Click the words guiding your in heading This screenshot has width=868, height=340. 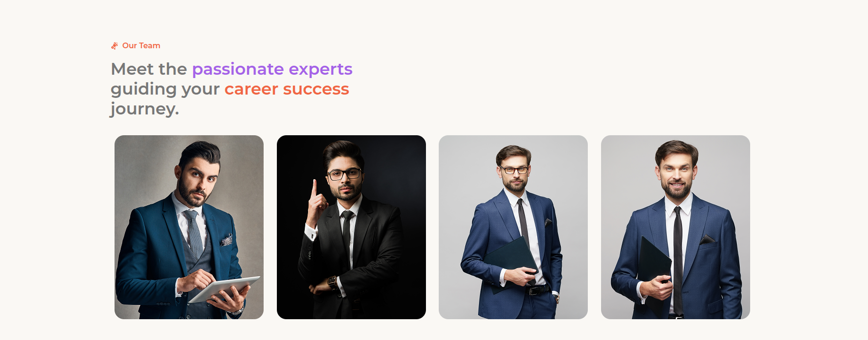pyautogui.click(x=165, y=89)
